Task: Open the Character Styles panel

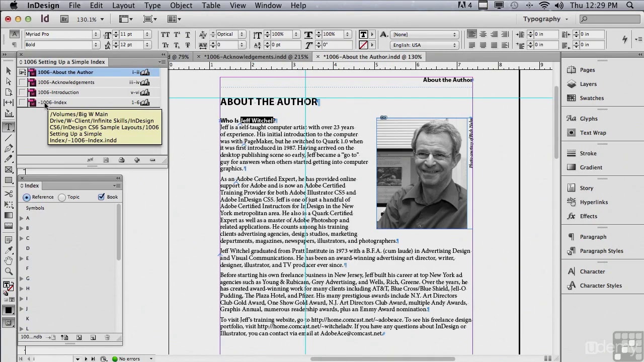Action: [x=601, y=286]
